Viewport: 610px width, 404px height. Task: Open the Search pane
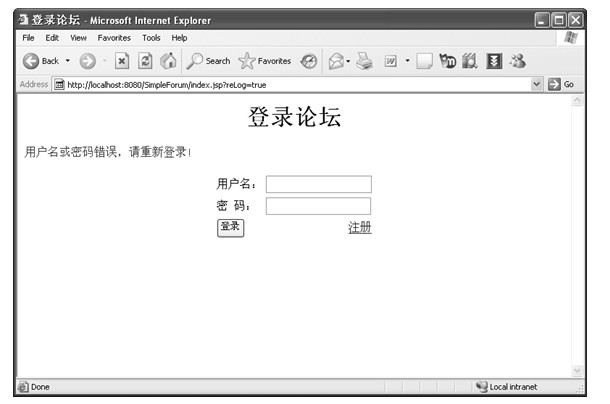[x=208, y=61]
